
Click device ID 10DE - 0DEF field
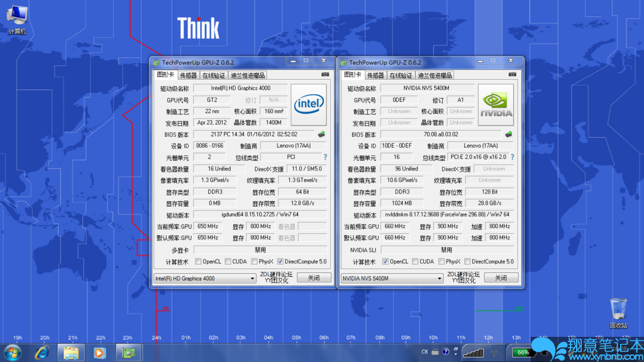click(x=397, y=146)
